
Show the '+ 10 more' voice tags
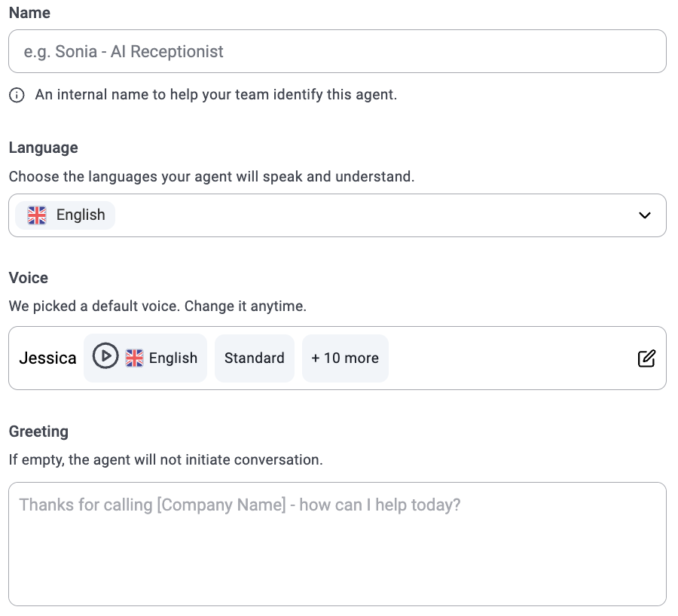(345, 358)
